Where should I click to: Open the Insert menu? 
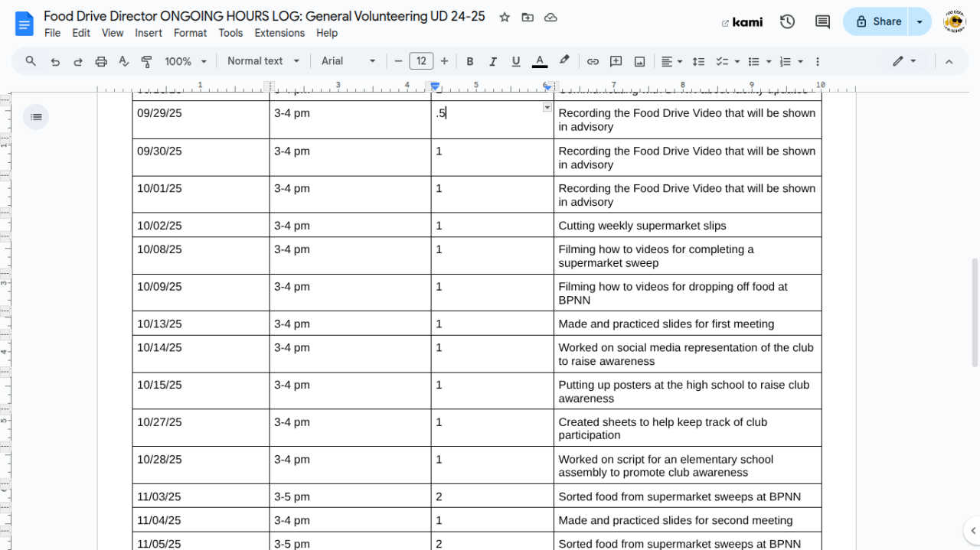tap(149, 33)
